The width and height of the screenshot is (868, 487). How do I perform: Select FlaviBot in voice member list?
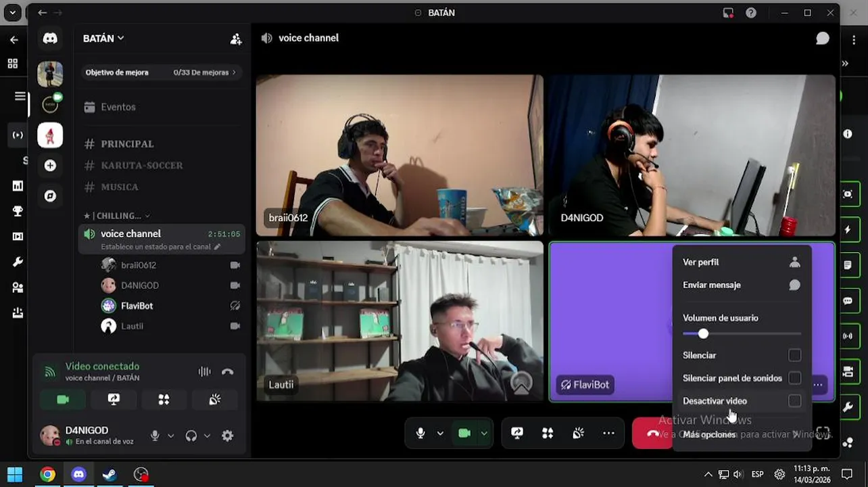(x=170, y=306)
